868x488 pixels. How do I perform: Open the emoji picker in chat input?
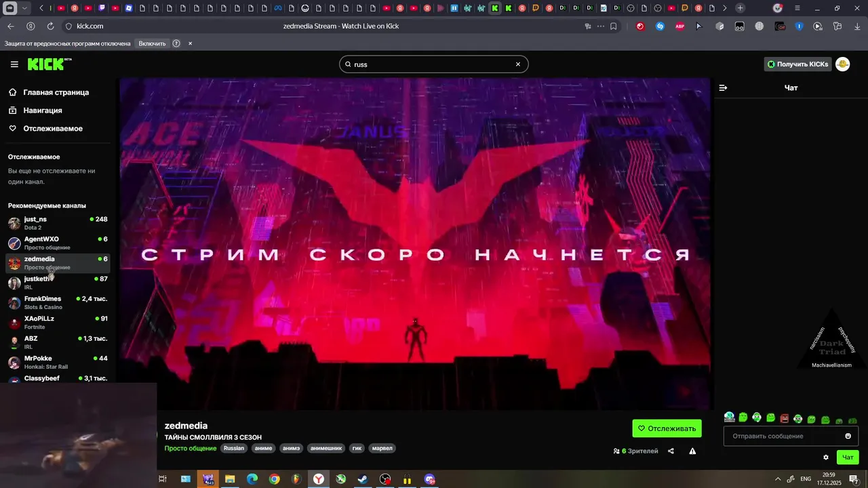848,436
